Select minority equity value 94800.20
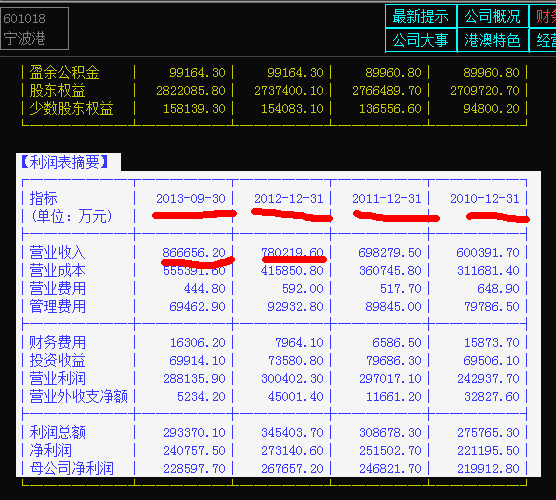This screenshot has width=556, height=500. pyautogui.click(x=491, y=109)
